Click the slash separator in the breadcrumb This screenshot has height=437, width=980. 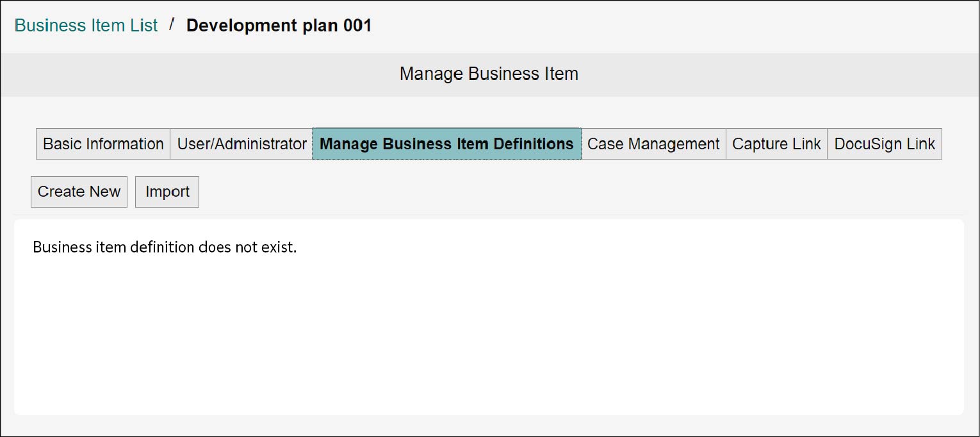pos(172,24)
